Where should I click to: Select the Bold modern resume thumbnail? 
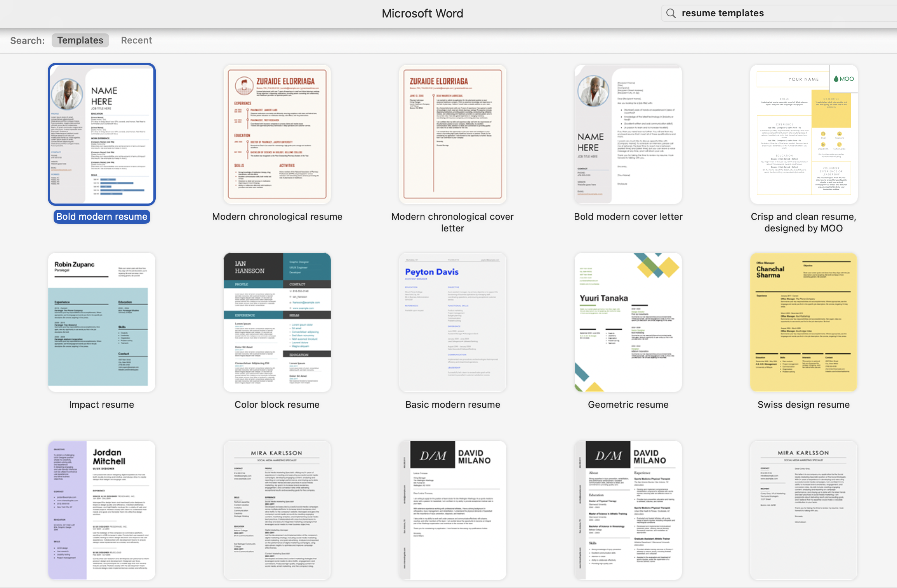click(x=101, y=134)
